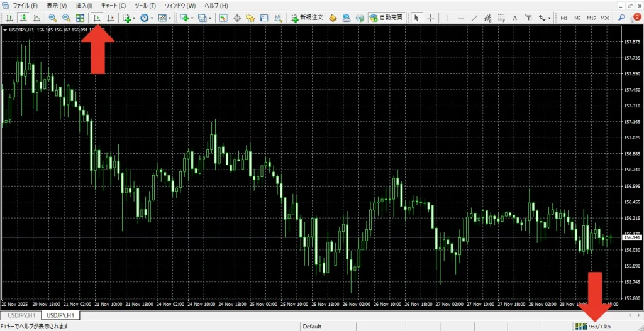
Task: Toggle the 自動売買 auto trading button
Action: tap(386, 18)
